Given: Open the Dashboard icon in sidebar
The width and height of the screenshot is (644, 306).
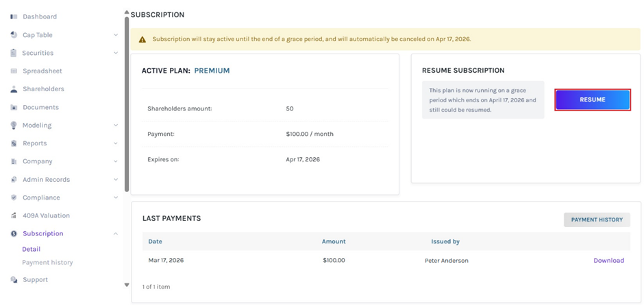Looking at the screenshot, I should [x=14, y=17].
